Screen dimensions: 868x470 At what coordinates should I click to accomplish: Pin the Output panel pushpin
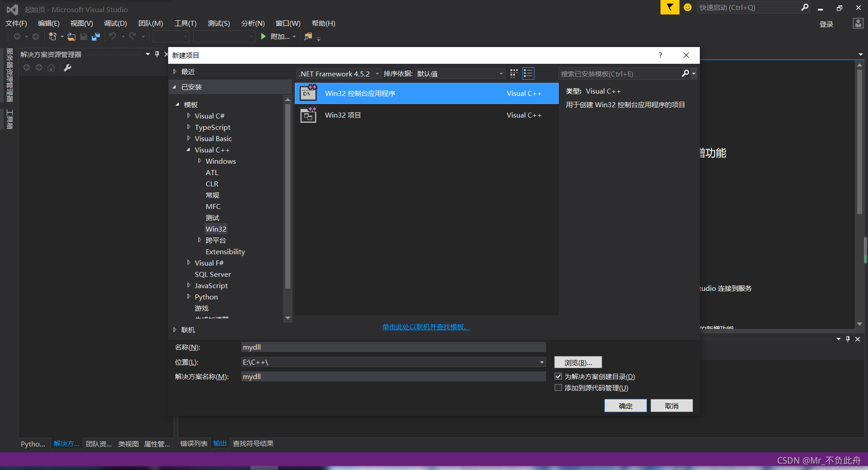(848, 339)
